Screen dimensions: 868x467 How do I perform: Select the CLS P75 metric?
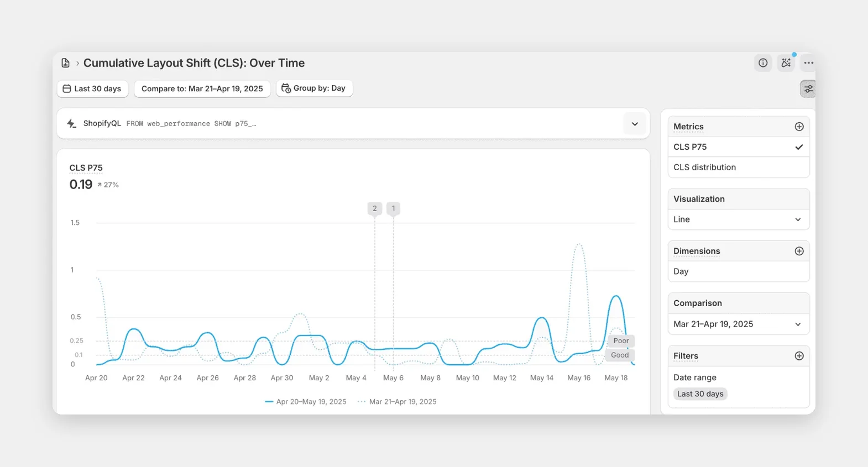pos(739,147)
